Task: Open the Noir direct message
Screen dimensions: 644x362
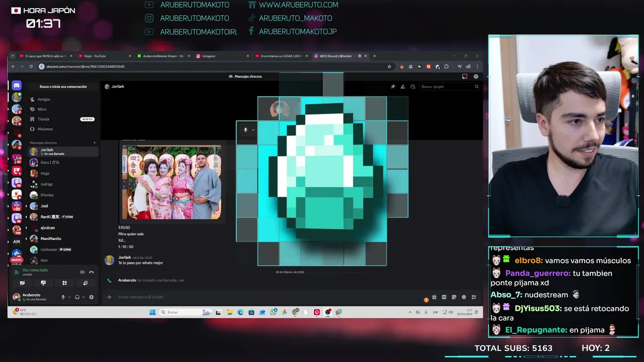Action: tap(63, 260)
